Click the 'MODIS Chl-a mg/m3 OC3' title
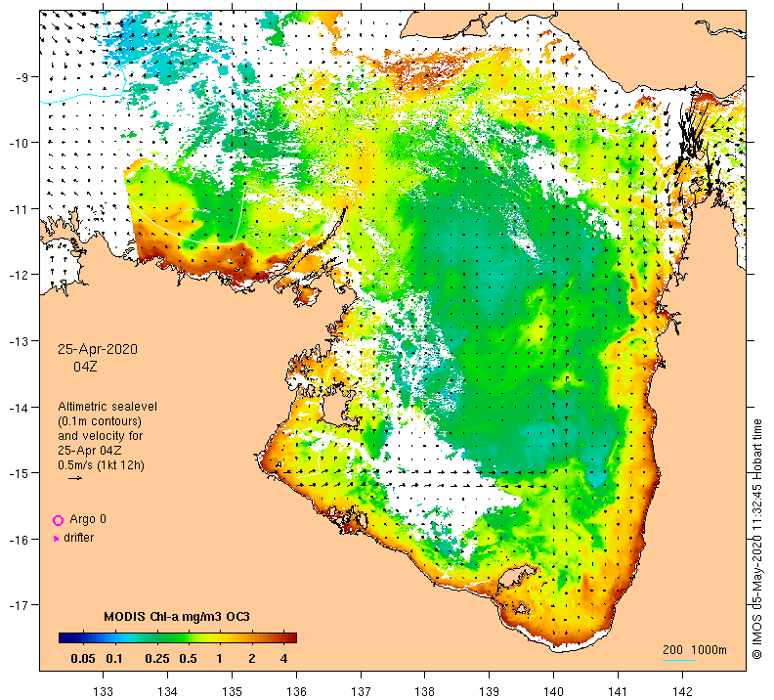The width and height of the screenshot is (774, 700). pyautogui.click(x=177, y=617)
